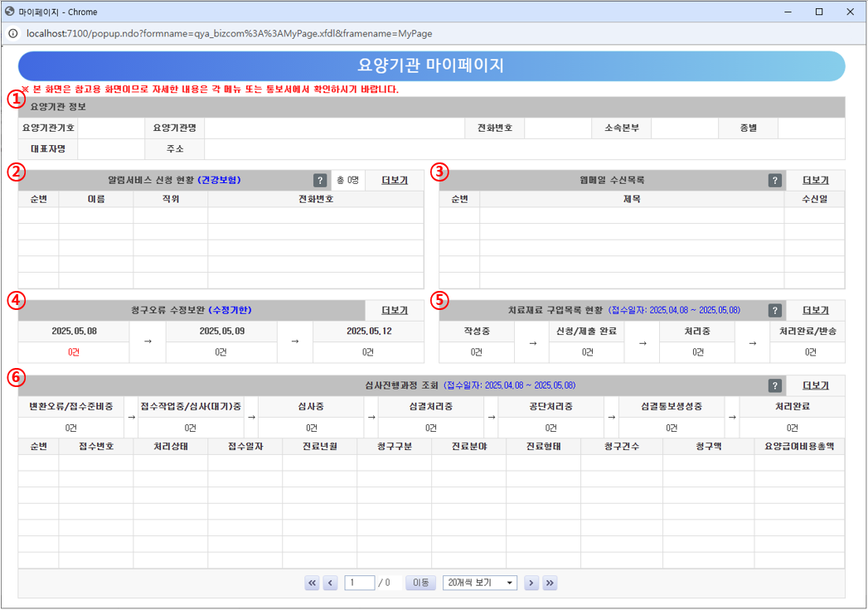Open help for 웹메일 수신목록 section
Screen dimensions: 868x610
(774, 179)
